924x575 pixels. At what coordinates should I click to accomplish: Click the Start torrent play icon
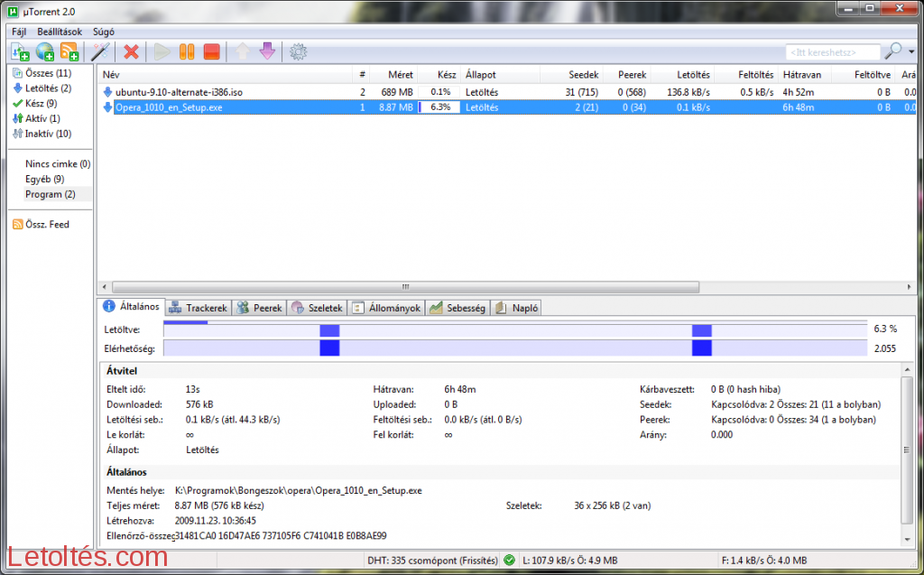click(x=162, y=51)
